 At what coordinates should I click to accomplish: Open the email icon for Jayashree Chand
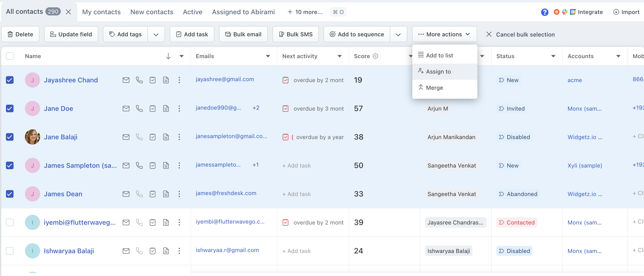pos(126,80)
